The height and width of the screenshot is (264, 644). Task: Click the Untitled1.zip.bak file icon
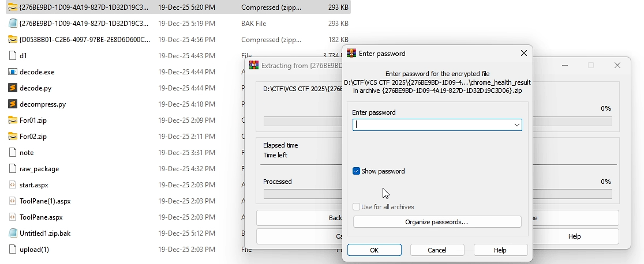(x=12, y=233)
